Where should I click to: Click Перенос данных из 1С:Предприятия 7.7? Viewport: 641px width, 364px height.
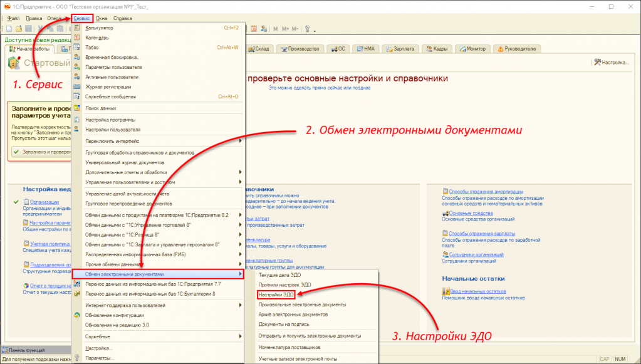[159, 284]
